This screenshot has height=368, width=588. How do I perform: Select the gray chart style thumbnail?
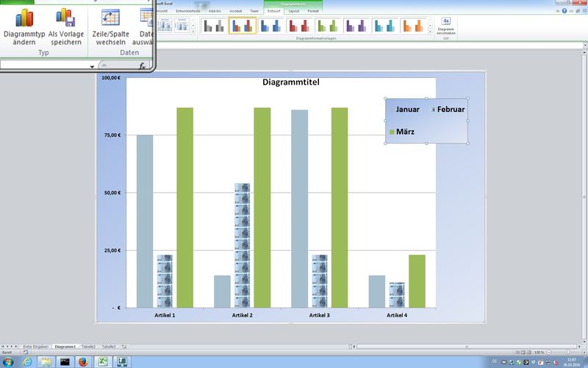pyautogui.click(x=213, y=26)
